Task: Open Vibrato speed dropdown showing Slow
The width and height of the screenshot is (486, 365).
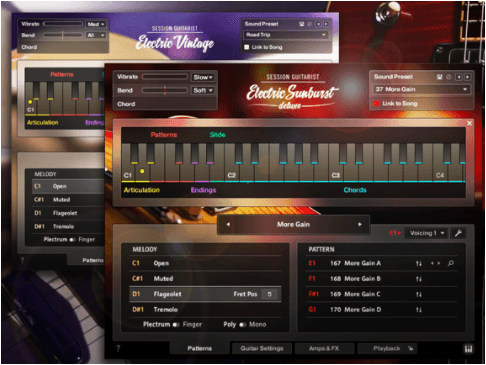Action: pyautogui.click(x=203, y=77)
